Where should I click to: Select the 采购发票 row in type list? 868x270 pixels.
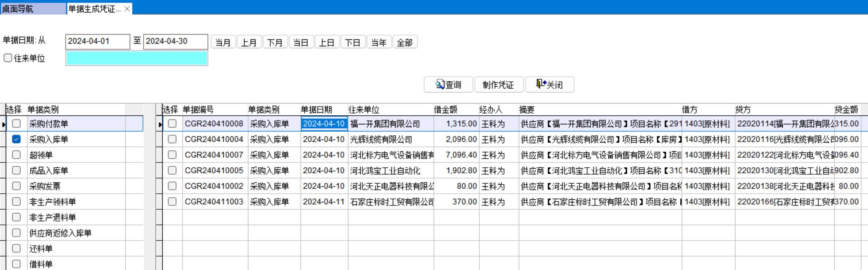point(45,186)
